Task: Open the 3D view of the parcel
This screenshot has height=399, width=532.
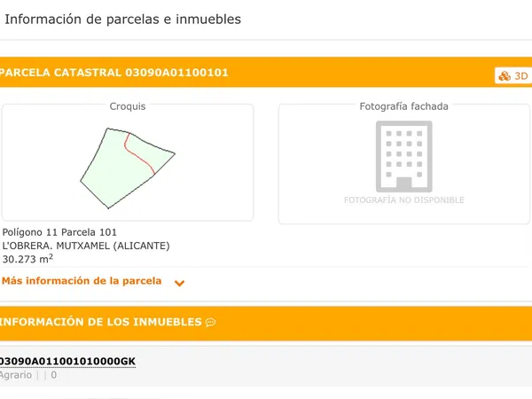Action: coord(513,76)
